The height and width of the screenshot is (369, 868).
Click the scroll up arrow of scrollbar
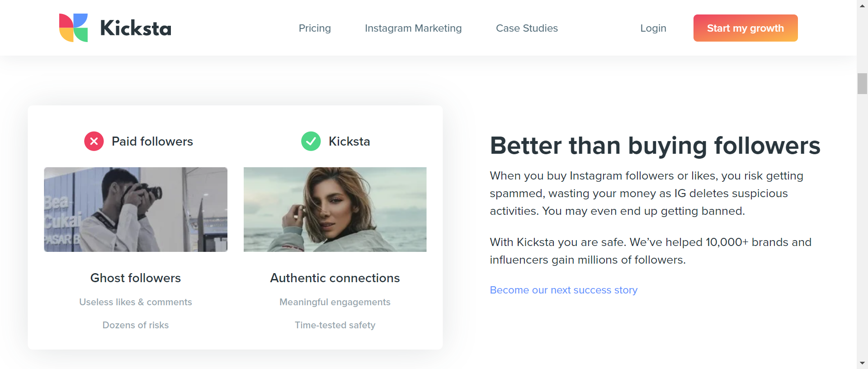pyautogui.click(x=862, y=5)
